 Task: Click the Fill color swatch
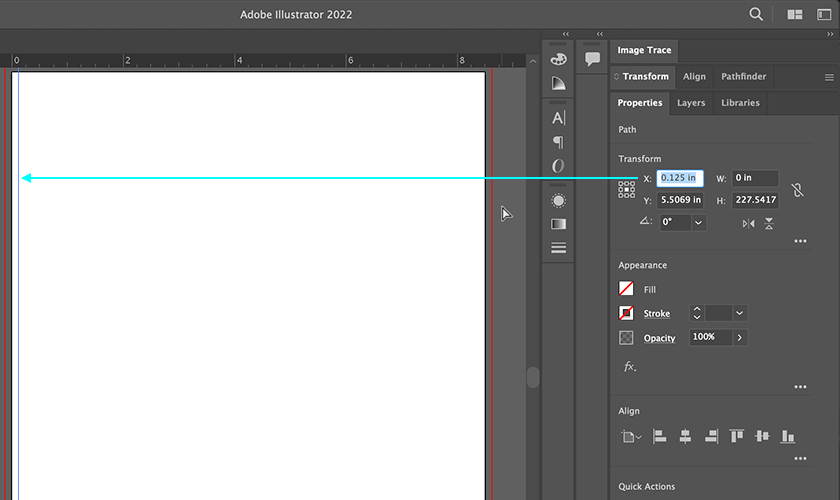tap(626, 288)
